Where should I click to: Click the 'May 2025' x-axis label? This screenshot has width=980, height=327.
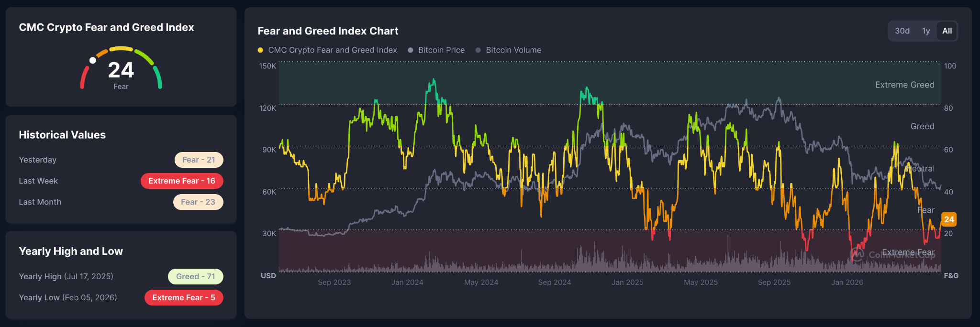pyautogui.click(x=701, y=283)
